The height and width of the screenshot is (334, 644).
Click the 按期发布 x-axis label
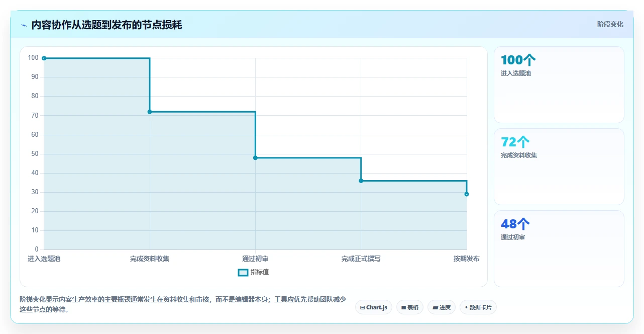(466, 259)
